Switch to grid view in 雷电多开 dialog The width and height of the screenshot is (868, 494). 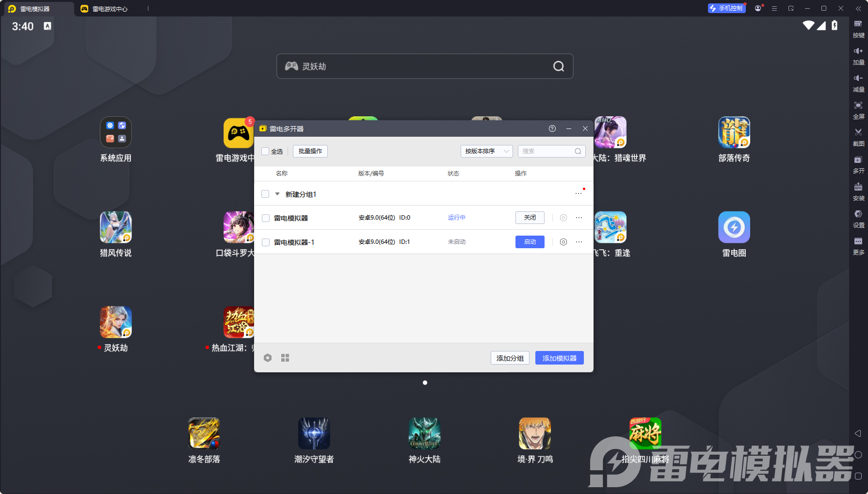pos(285,358)
